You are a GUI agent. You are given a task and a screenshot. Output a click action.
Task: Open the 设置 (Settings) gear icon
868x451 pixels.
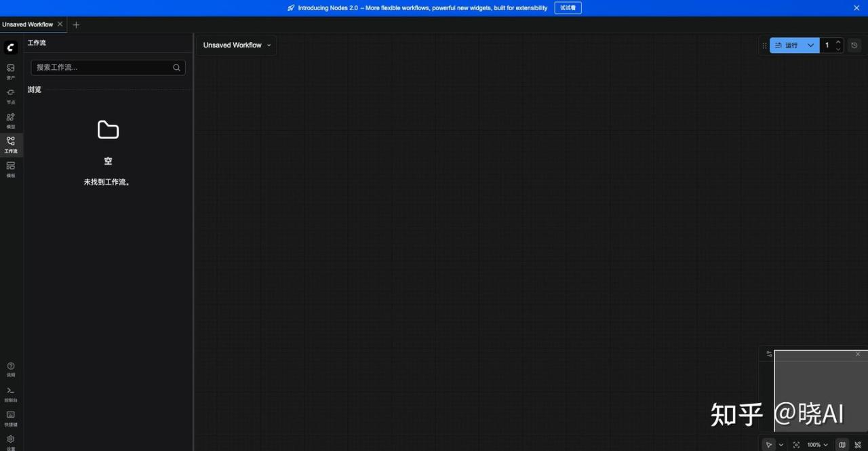pos(11,441)
